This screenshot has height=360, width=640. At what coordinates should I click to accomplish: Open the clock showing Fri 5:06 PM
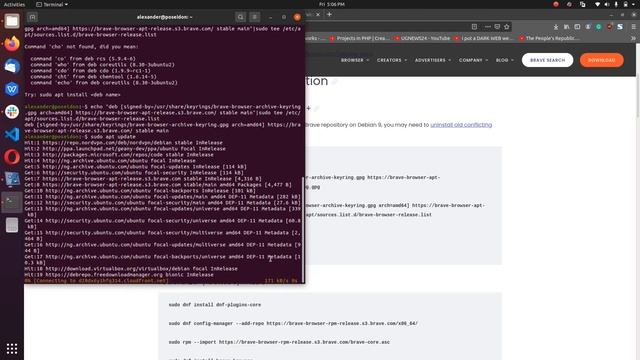coord(331,4)
